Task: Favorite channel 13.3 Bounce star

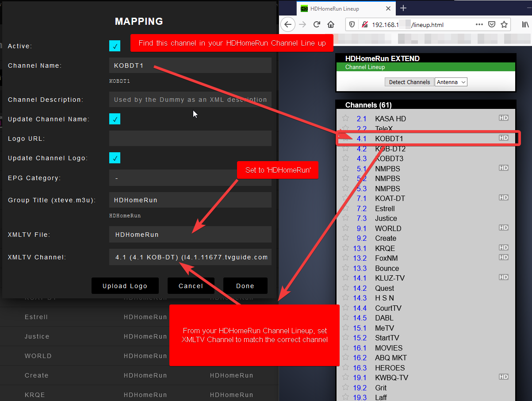Action: 346,268
